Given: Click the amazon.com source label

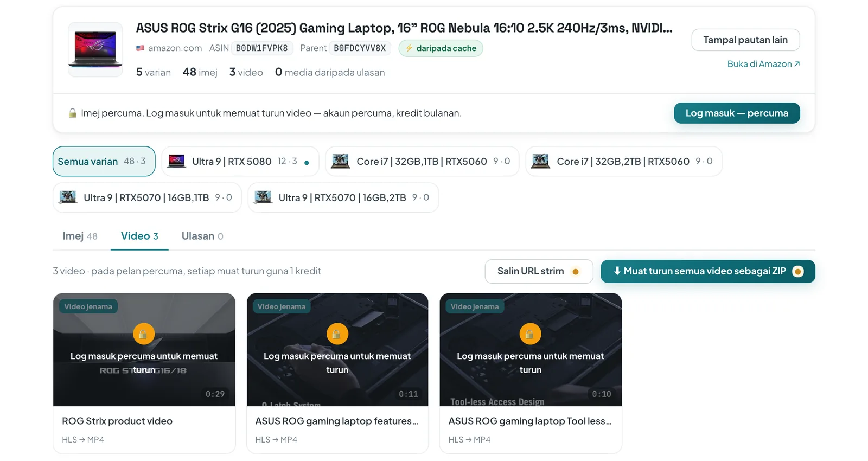Looking at the screenshot, I should (x=175, y=48).
